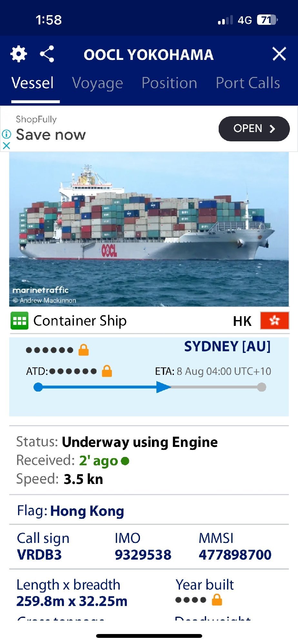This screenshot has height=644, width=298.
Task: Tap the Hong Kong flag name link
Action: 87,511
